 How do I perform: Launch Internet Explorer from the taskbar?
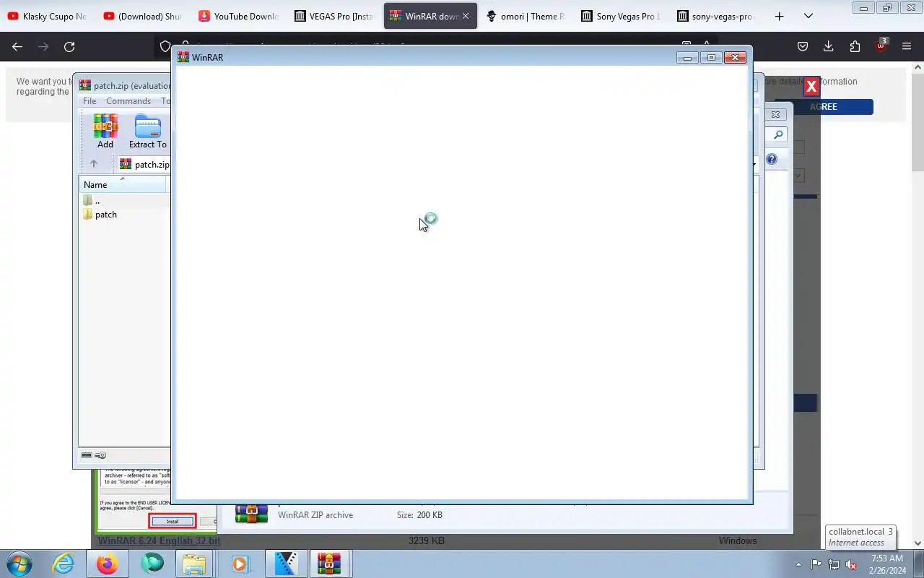click(x=64, y=564)
